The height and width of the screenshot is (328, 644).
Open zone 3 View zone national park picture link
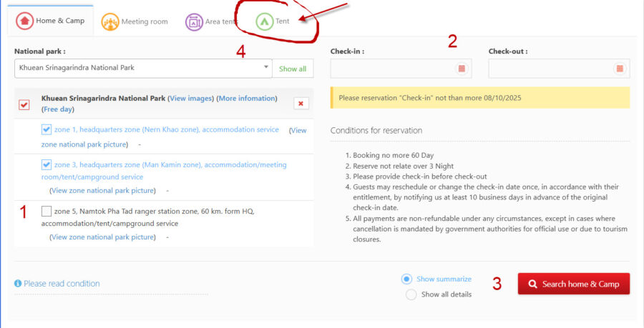(x=102, y=191)
